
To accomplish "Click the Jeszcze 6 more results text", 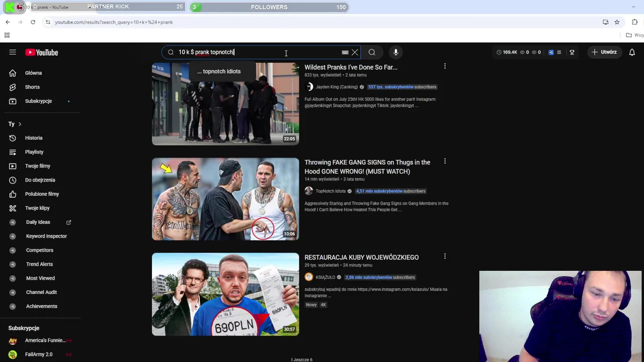I will pos(302,359).
